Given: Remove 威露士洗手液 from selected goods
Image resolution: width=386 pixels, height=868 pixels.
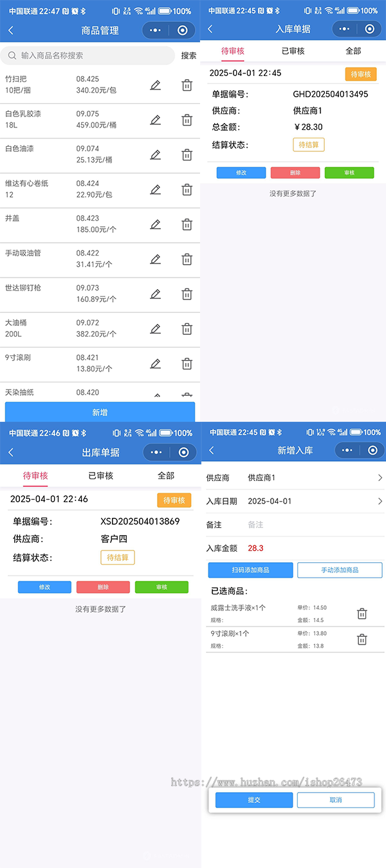Looking at the screenshot, I should (362, 614).
